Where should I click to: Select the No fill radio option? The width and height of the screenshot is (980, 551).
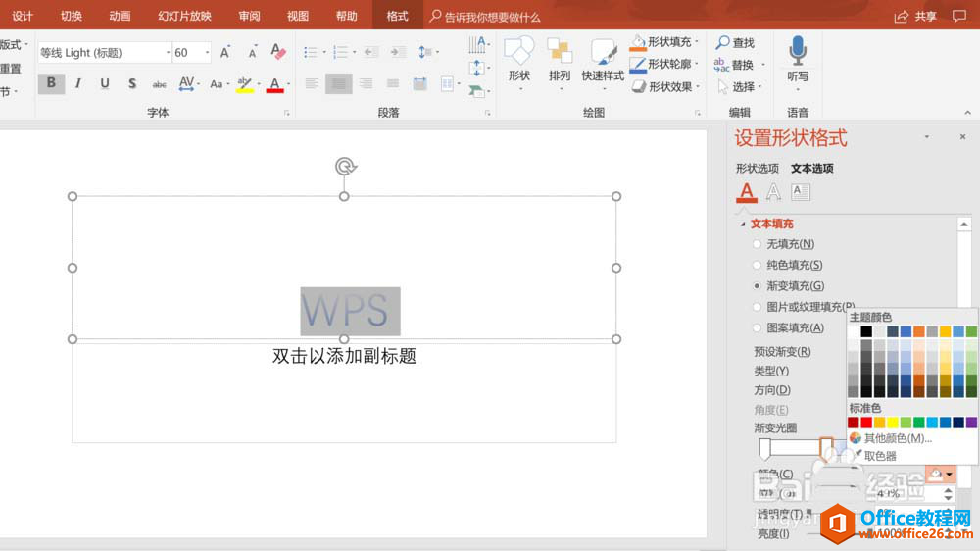pyautogui.click(x=757, y=244)
